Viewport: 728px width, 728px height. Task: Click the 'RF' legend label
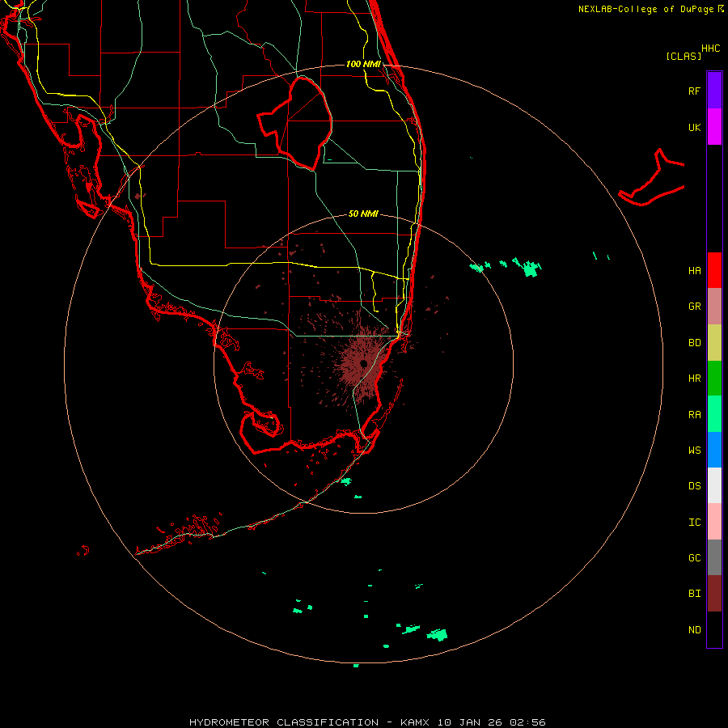point(694,91)
